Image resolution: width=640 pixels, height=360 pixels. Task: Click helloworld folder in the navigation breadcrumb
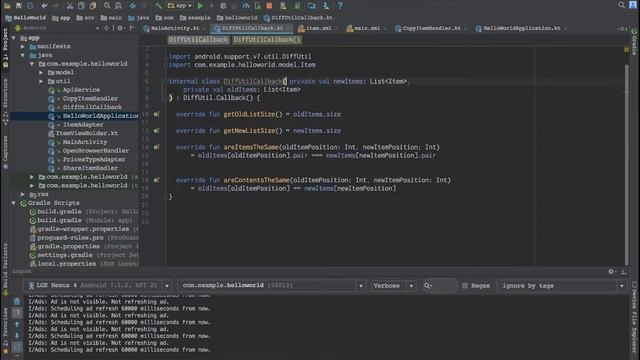point(237,18)
